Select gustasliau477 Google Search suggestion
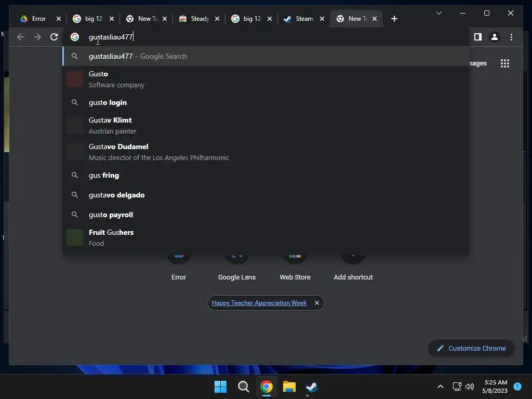The height and width of the screenshot is (399, 532). [x=266, y=56]
